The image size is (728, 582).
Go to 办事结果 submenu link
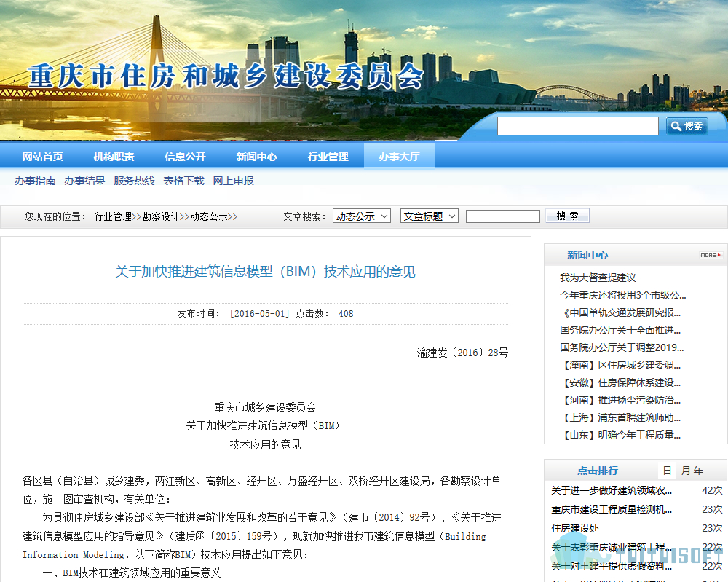coord(84,181)
